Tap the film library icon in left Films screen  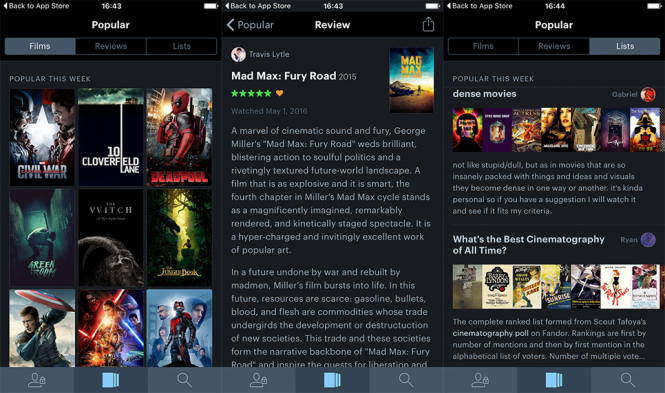click(111, 380)
